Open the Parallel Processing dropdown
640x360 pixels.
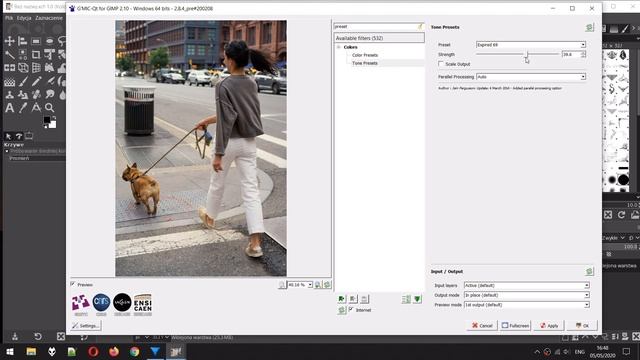tap(531, 77)
